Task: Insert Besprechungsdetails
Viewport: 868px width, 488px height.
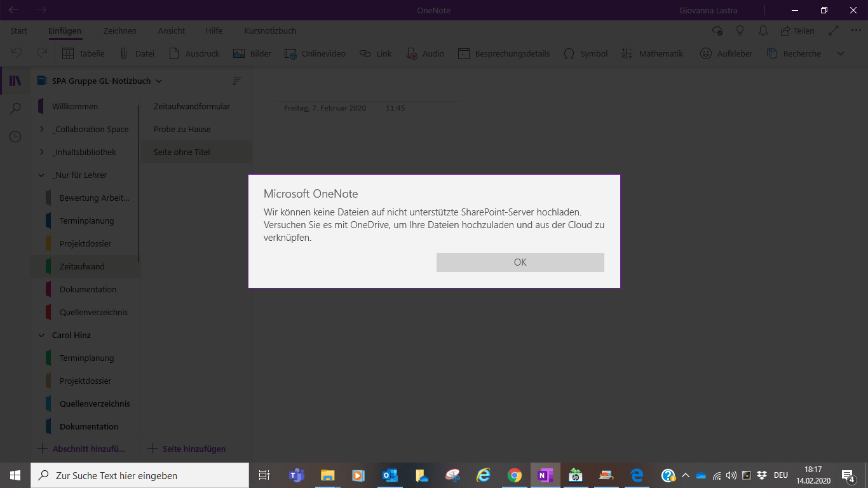Action: tap(504, 54)
